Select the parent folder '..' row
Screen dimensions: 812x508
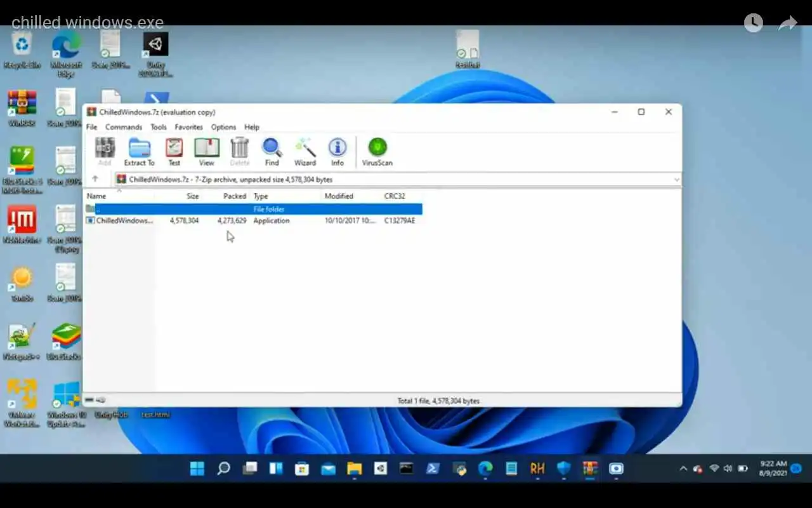(254, 209)
